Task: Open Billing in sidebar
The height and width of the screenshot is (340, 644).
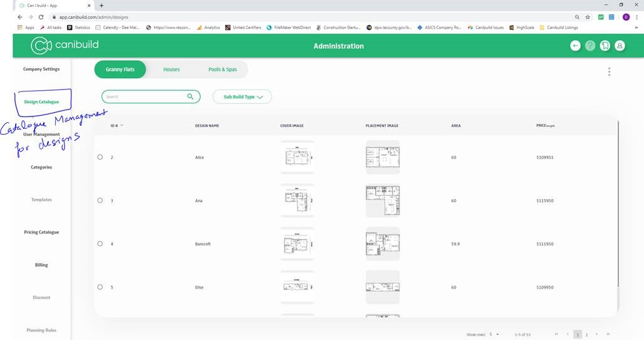Action: 41,265
